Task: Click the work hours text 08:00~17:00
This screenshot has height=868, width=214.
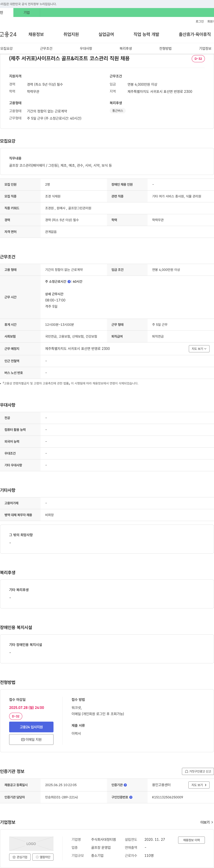Action: click(55, 300)
